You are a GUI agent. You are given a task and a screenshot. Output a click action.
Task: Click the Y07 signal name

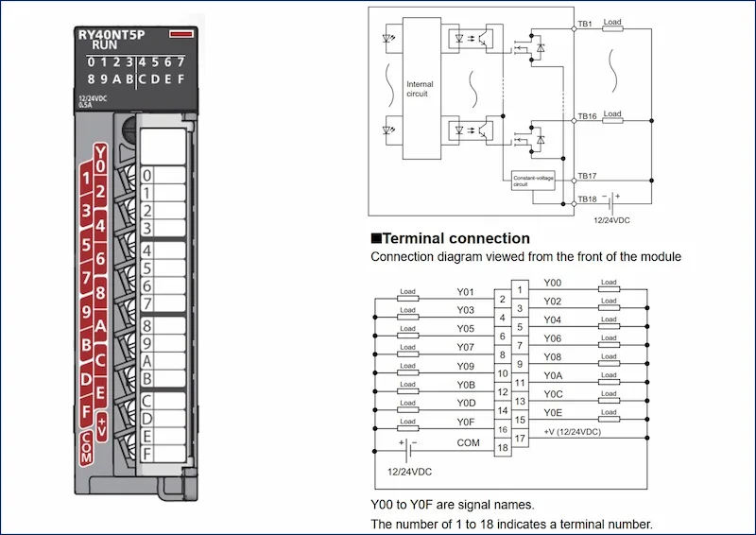465,347
